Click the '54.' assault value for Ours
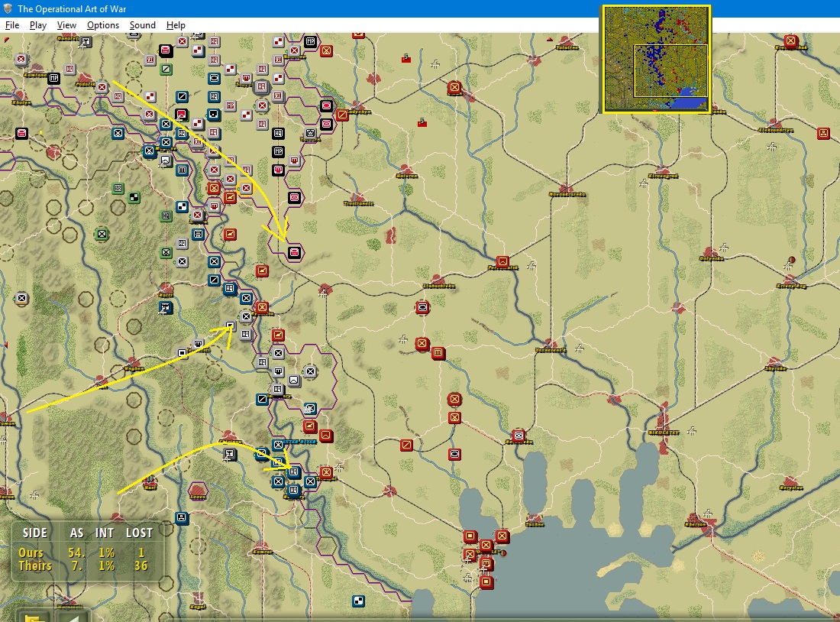This screenshot has height=622, width=840. coord(76,552)
